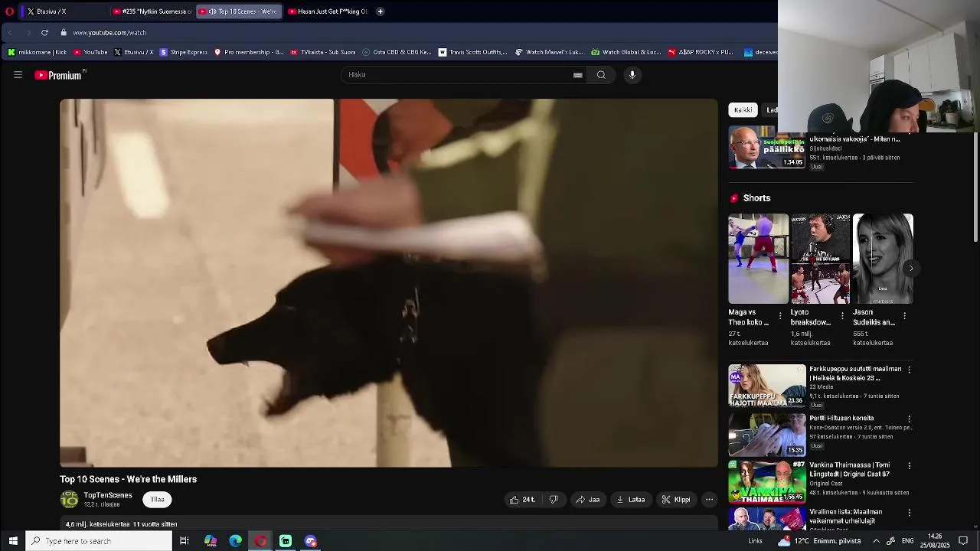
Task: Open Windows notification center icon
Action: click(963, 541)
